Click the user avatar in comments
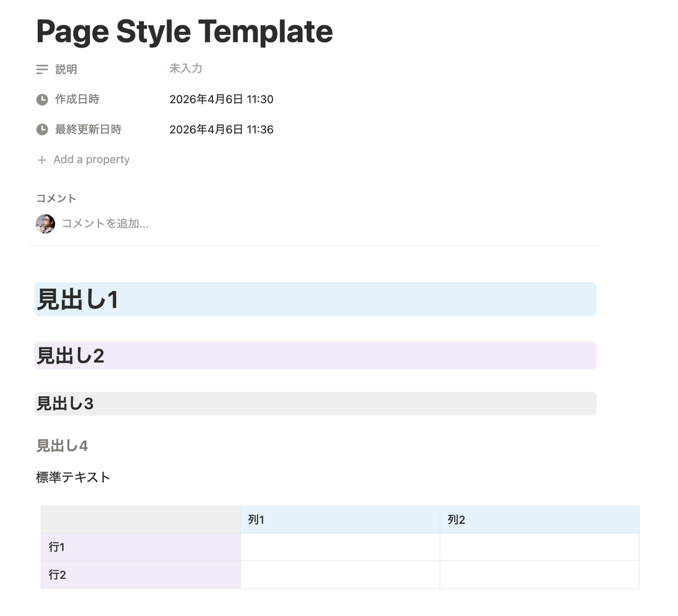678x616 pixels. [x=45, y=224]
